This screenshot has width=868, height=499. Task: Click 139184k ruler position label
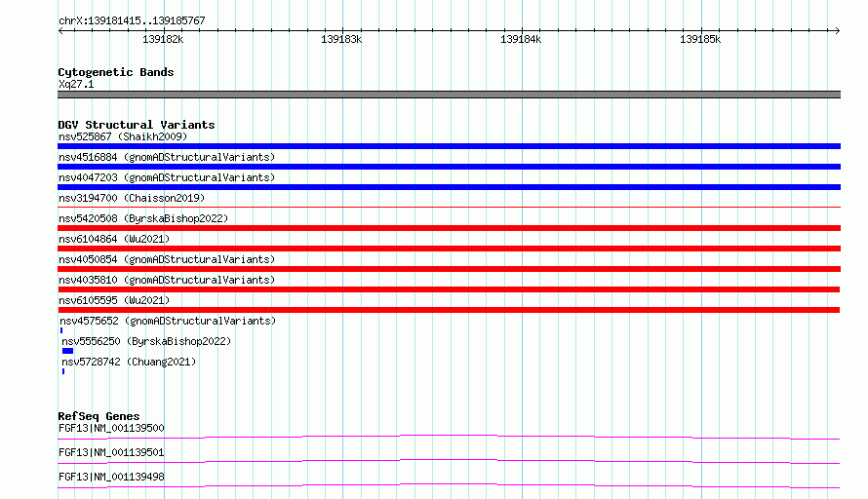[521, 39]
